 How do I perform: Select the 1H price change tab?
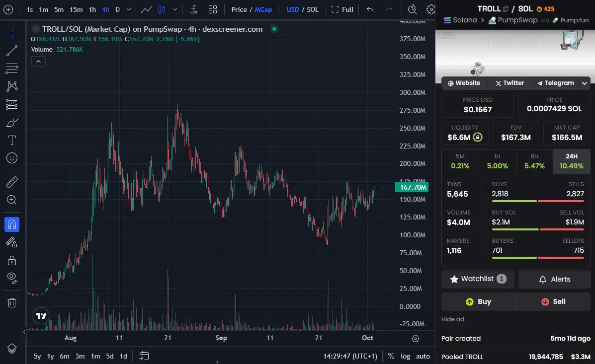point(497,161)
